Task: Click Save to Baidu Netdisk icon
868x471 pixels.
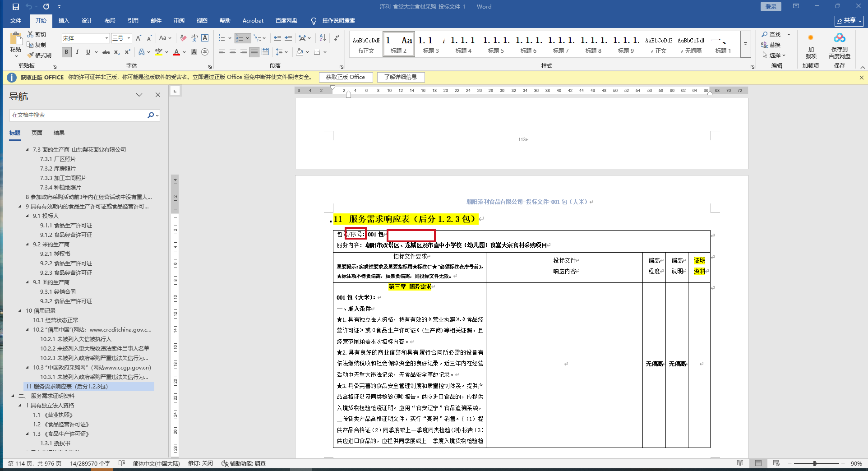Action: click(x=839, y=46)
